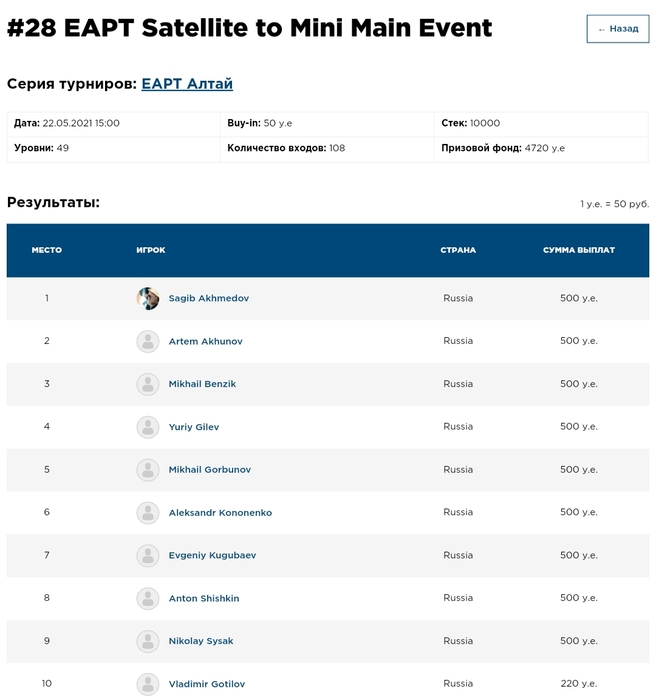656x700 pixels.
Task: Click Vladimir Gotilov's avatar icon
Action: point(148,684)
